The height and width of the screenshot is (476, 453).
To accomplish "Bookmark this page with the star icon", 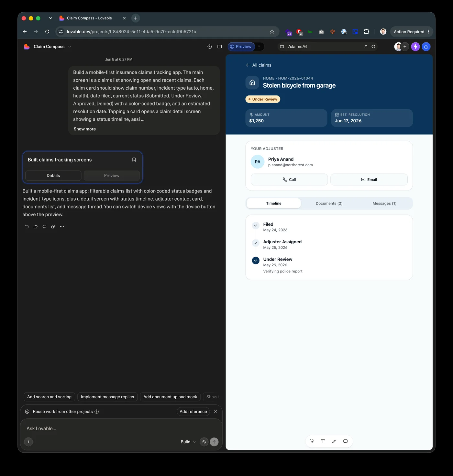I will click(272, 32).
